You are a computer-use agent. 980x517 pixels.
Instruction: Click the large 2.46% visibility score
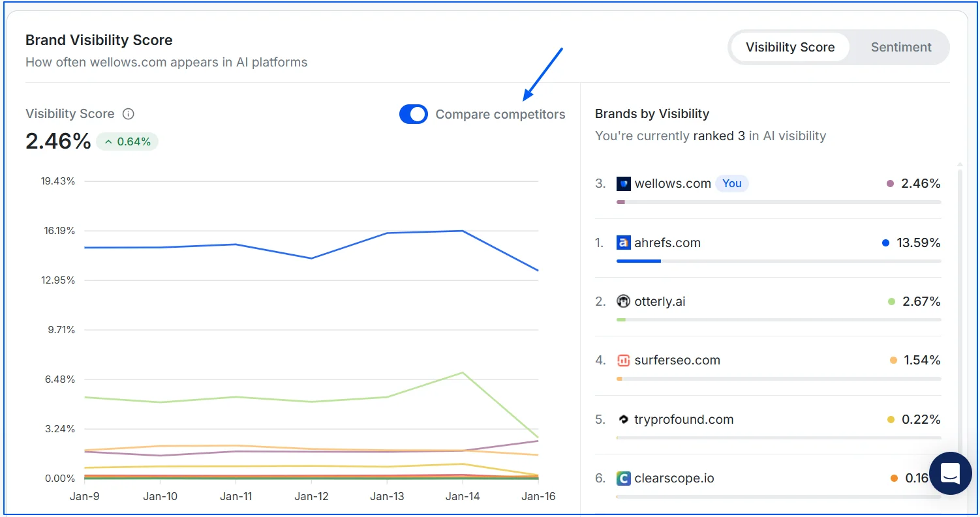[x=58, y=141]
